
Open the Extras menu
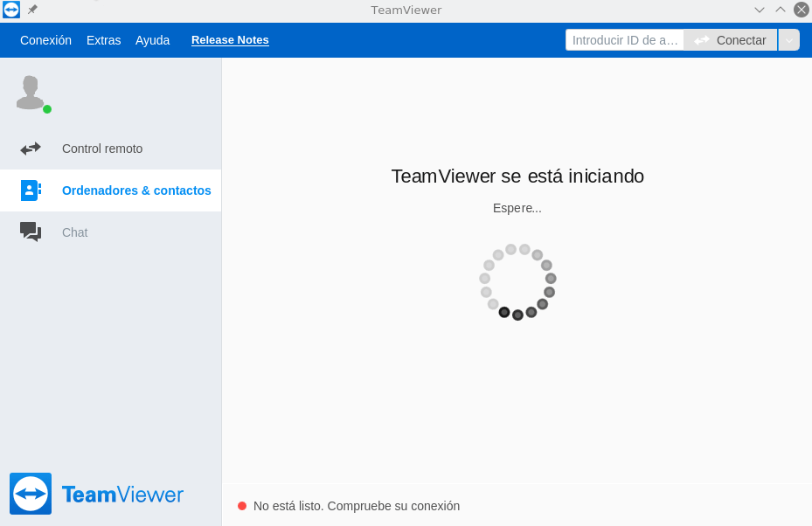click(103, 40)
